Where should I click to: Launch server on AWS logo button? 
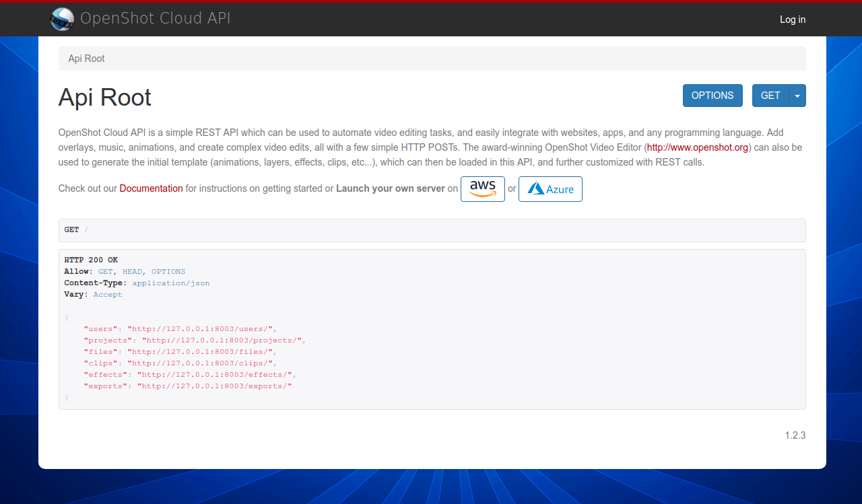pyautogui.click(x=483, y=189)
